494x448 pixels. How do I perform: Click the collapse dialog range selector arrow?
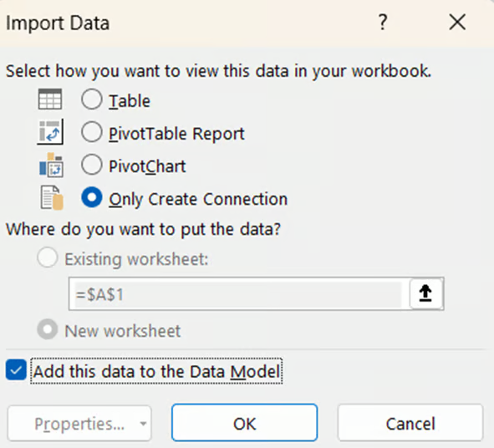click(x=425, y=293)
